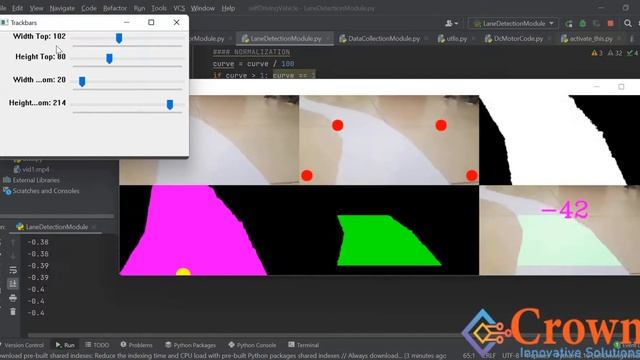Click the UTF-8 encoding in status bar
The height and width of the screenshot is (360, 640).
point(510,356)
